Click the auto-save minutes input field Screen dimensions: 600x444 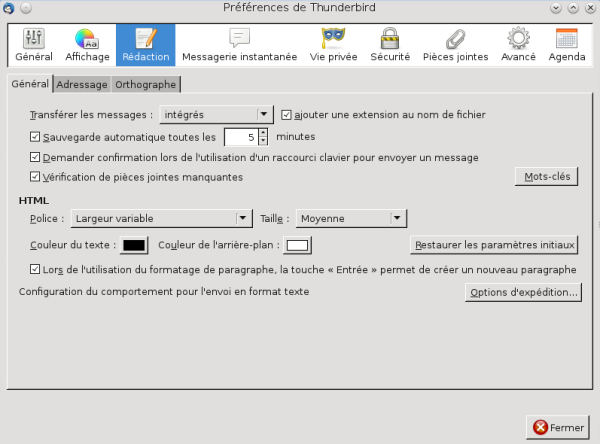pos(240,136)
